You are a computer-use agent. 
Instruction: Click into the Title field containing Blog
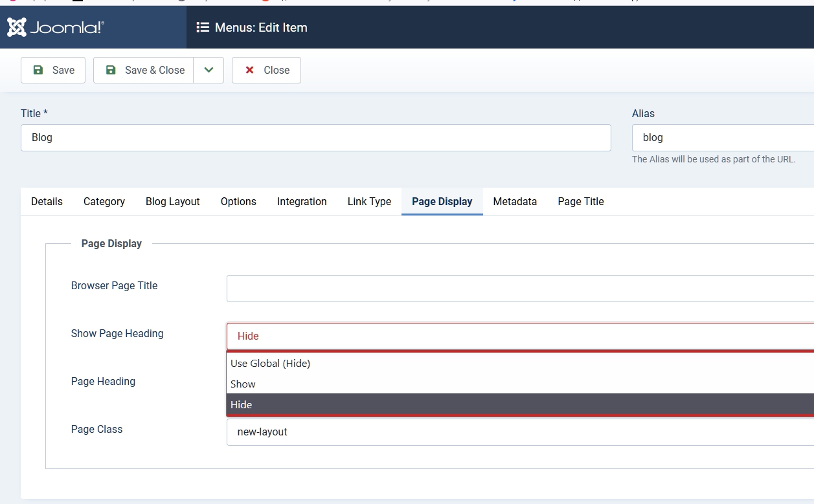(315, 138)
